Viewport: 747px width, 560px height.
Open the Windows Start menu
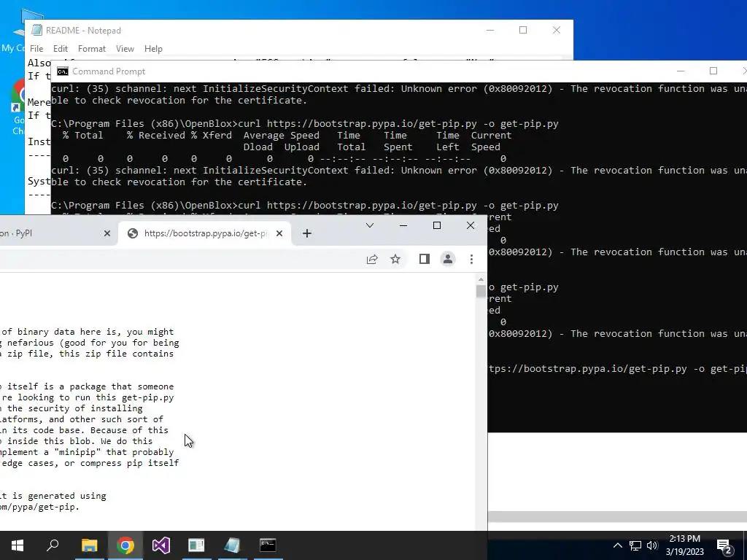[18, 545]
